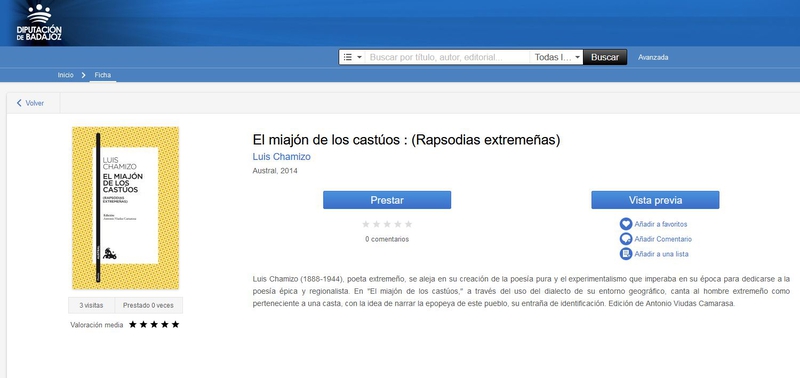Click Añadir Comentario link

point(663,239)
